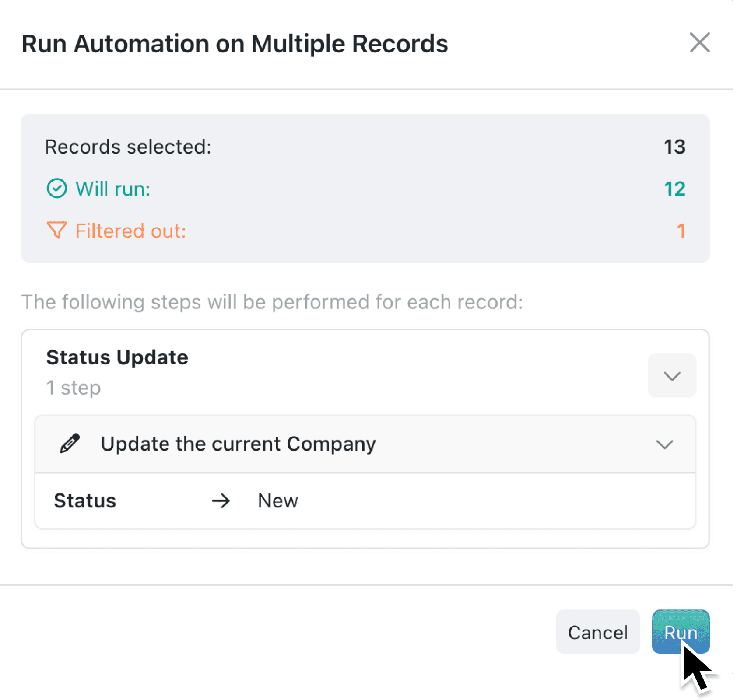Click the edit icon on Update the current Company
The height and width of the screenshot is (700, 737).
pyautogui.click(x=70, y=444)
